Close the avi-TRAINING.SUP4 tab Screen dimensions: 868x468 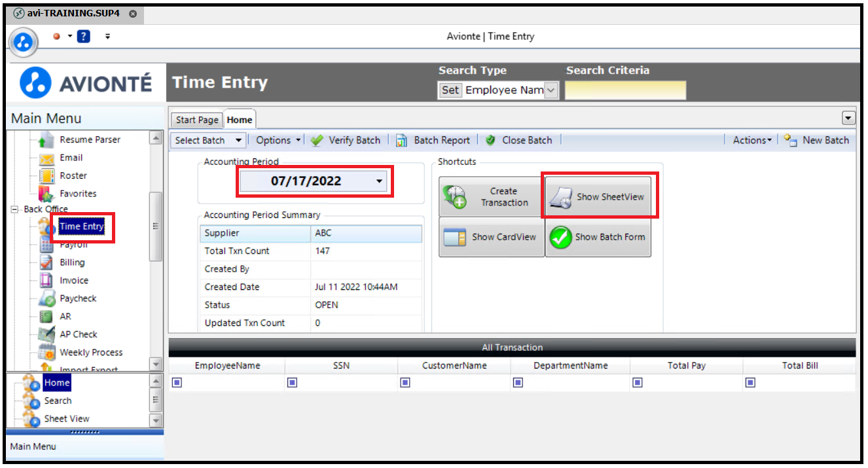pos(133,14)
